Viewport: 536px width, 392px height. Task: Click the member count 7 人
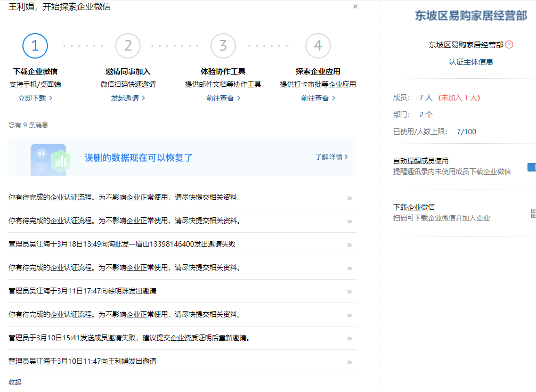(x=426, y=98)
